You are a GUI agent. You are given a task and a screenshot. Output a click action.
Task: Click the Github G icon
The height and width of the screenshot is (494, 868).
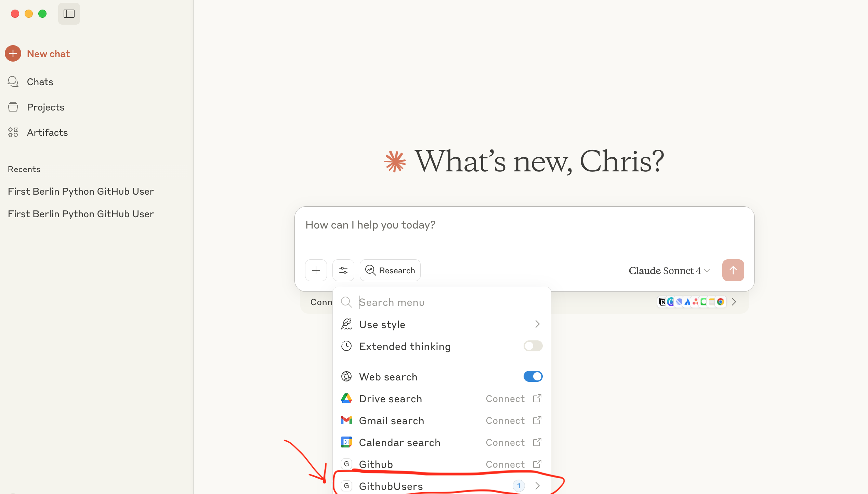(x=346, y=464)
